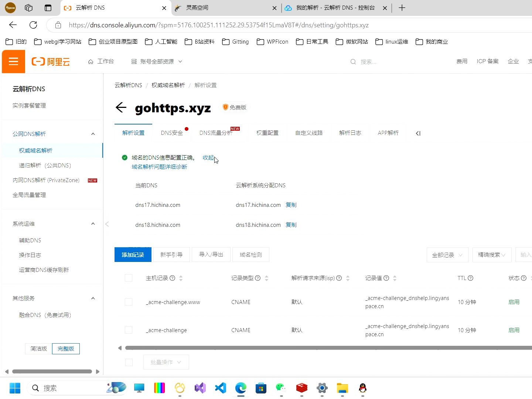Click the Windows Start button
Image resolution: width=532 pixels, height=399 pixels.
coord(15,388)
